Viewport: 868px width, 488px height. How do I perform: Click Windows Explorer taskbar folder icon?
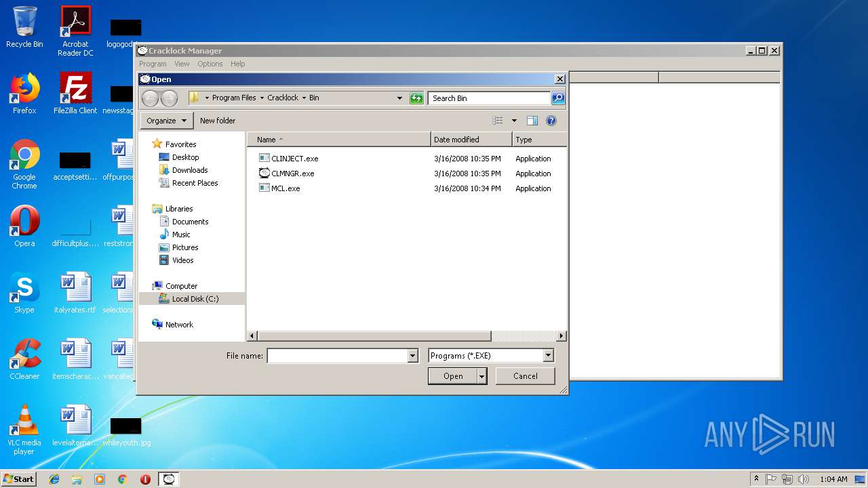pos(77,479)
